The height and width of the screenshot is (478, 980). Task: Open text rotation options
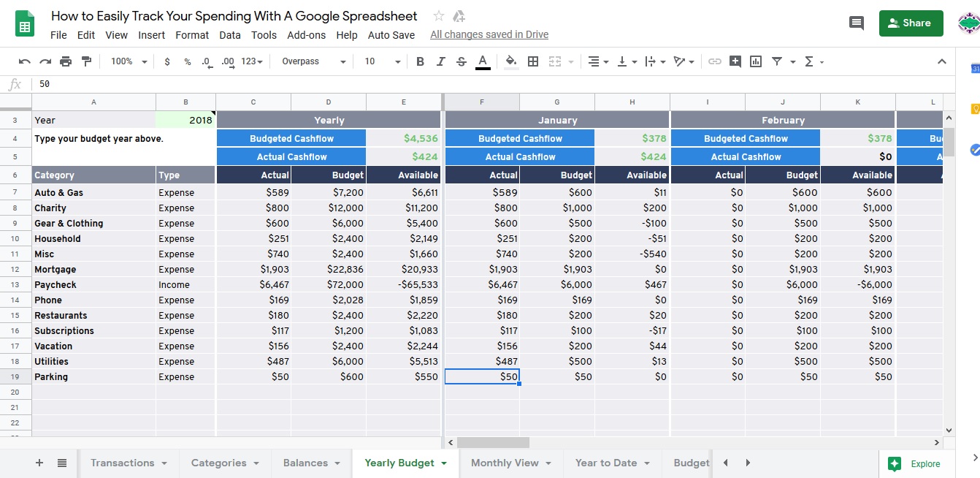click(x=684, y=61)
